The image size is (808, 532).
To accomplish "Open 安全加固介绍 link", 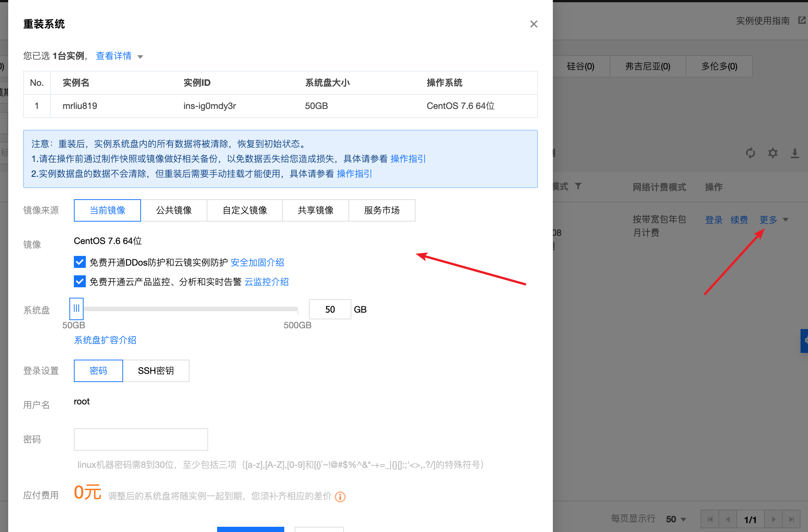I will (x=257, y=263).
